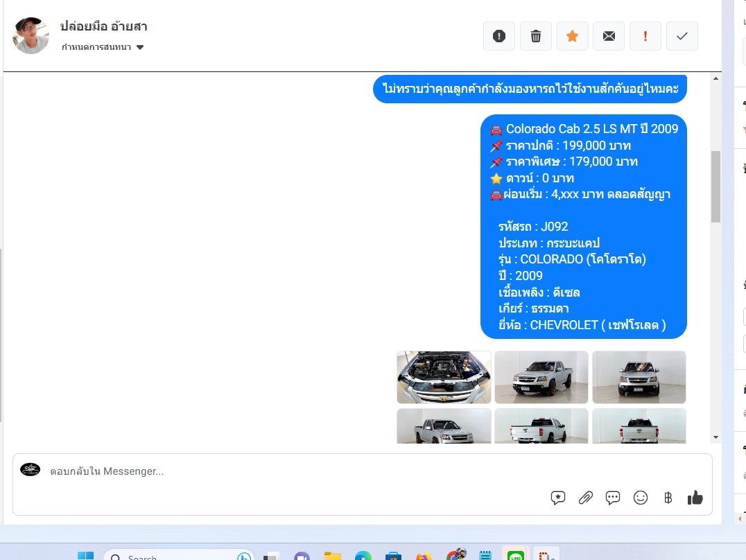
Task: Click text ยี่ห้อ : CHEVROLET ( เชฟโรเลต )
Action: (582, 325)
